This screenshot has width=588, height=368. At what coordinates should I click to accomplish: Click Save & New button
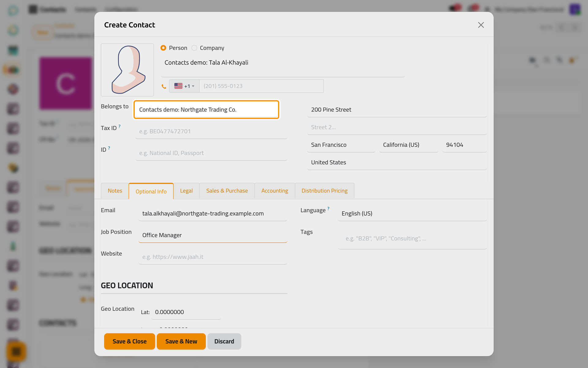181,341
